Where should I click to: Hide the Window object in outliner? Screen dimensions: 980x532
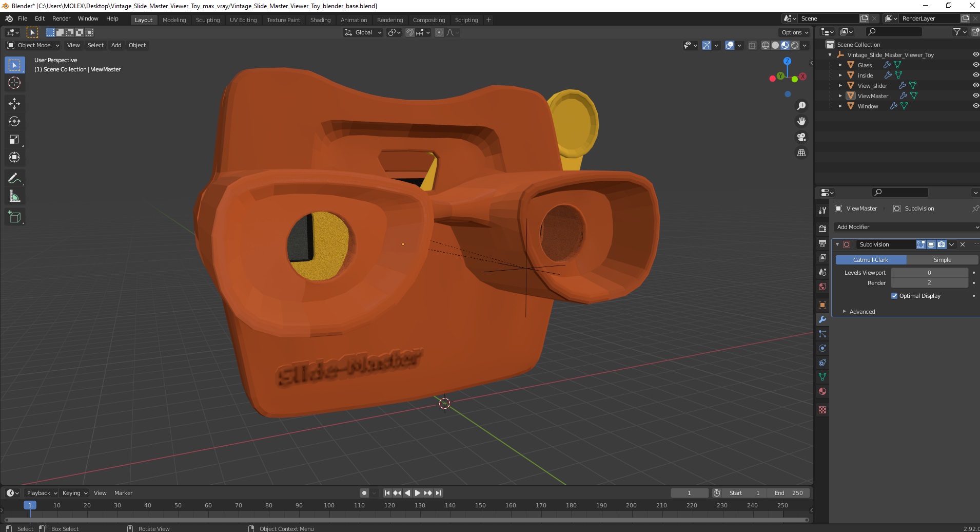(x=975, y=106)
